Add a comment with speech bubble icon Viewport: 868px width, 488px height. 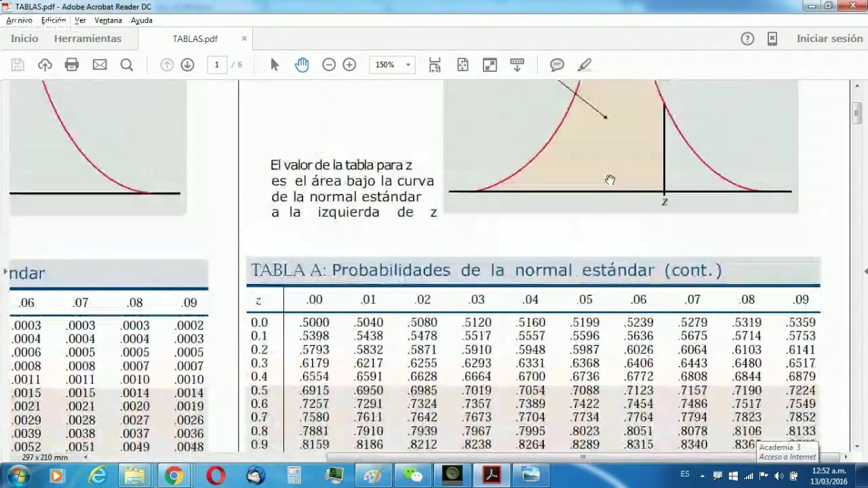pos(557,65)
